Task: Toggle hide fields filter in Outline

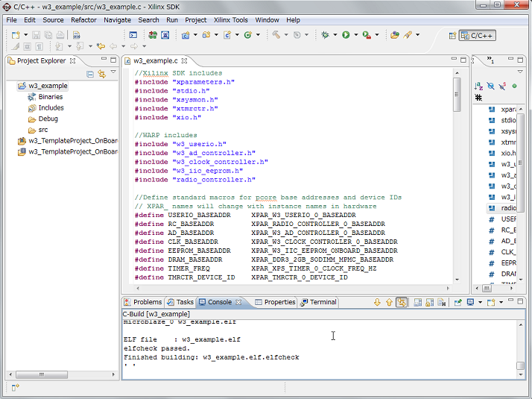Action: pyautogui.click(x=492, y=87)
